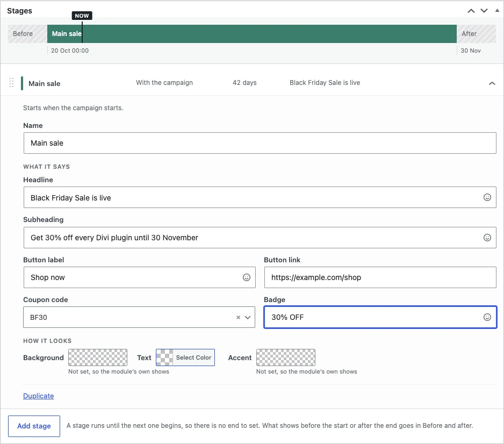504x444 pixels.
Task: Click the Add stage button
Action: click(x=34, y=426)
